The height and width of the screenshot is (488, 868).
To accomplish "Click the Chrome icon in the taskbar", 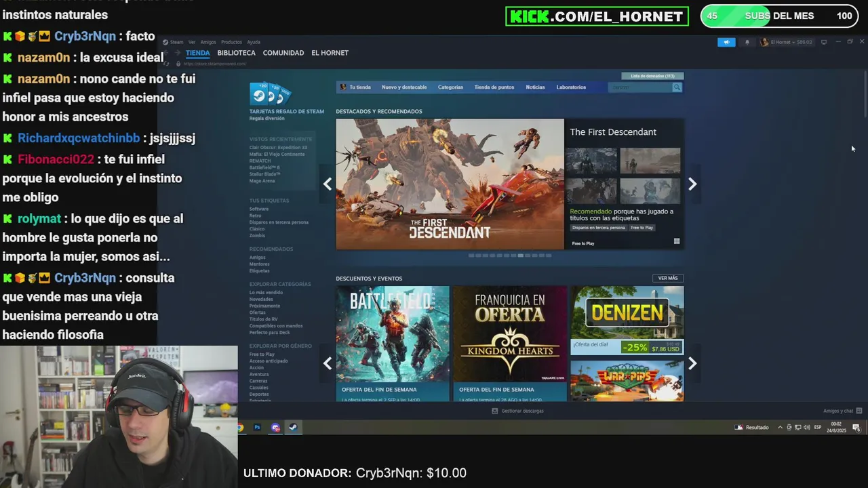I will (x=240, y=428).
